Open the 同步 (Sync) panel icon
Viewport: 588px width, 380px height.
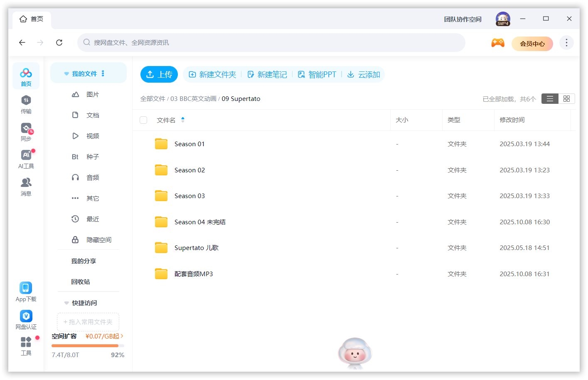click(x=26, y=132)
